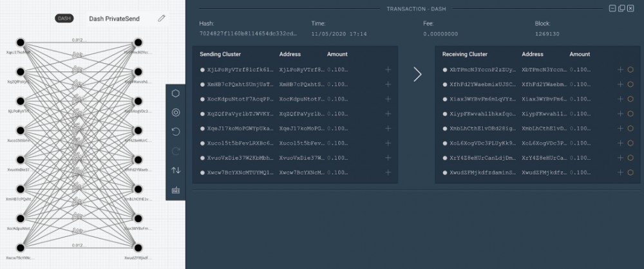Click sending cluster name XocKdpuNtotF7AcqPP
644x269 pixels.
[240, 99]
